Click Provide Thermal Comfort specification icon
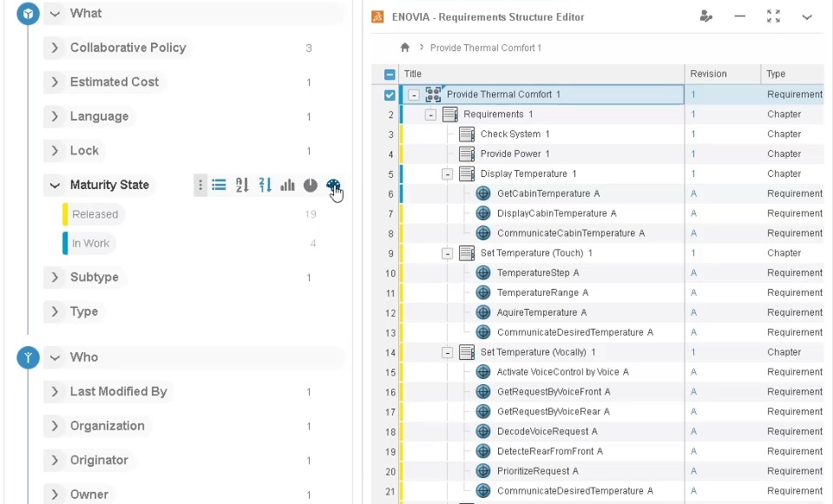 434,95
